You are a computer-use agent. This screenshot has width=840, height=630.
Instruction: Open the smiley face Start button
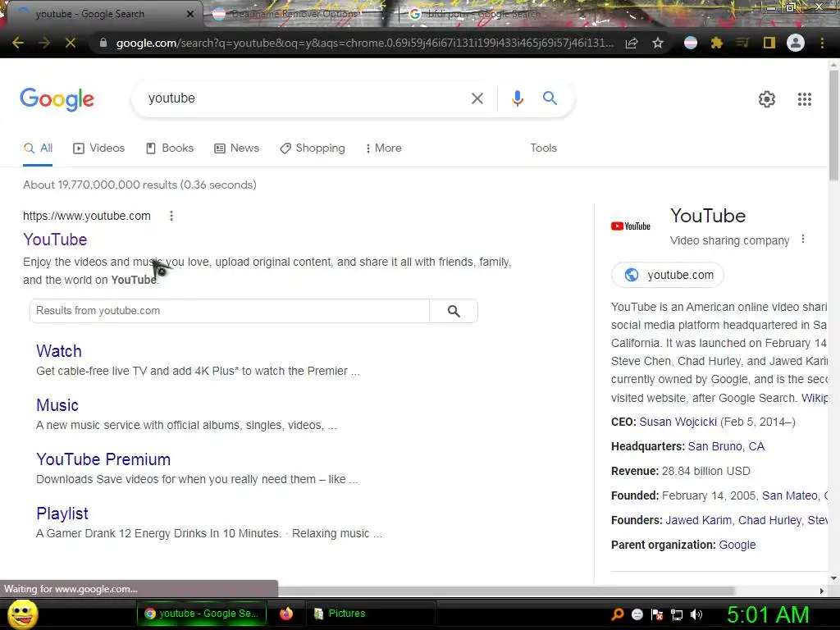(x=23, y=614)
